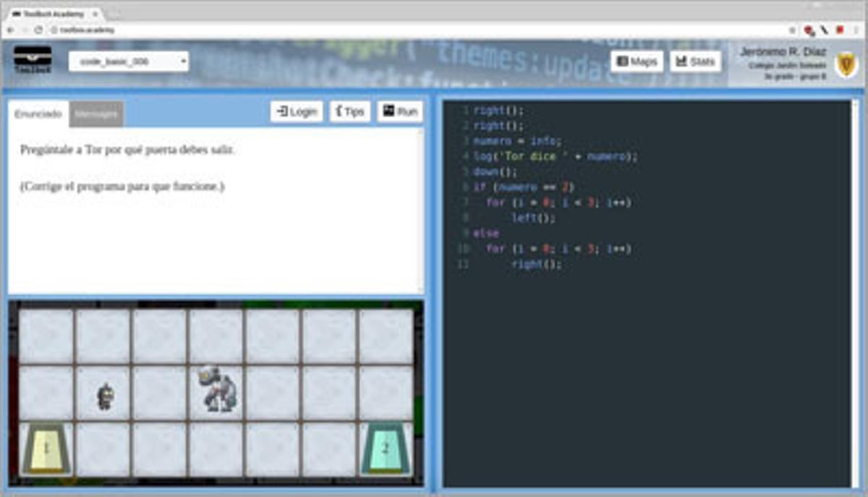Viewport: 868px width, 497px height.
Task: Click the small robot character on the map
Action: pos(105,396)
